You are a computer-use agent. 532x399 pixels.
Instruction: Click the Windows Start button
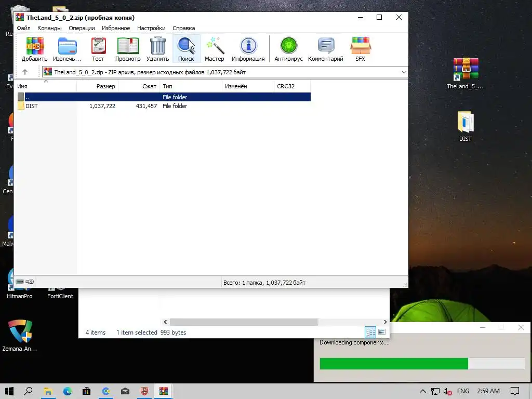click(x=9, y=391)
